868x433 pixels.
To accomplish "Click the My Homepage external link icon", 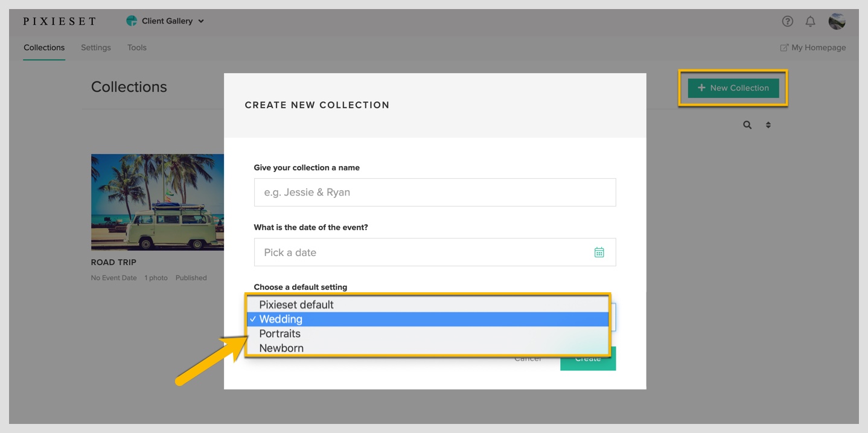I will [x=784, y=48].
